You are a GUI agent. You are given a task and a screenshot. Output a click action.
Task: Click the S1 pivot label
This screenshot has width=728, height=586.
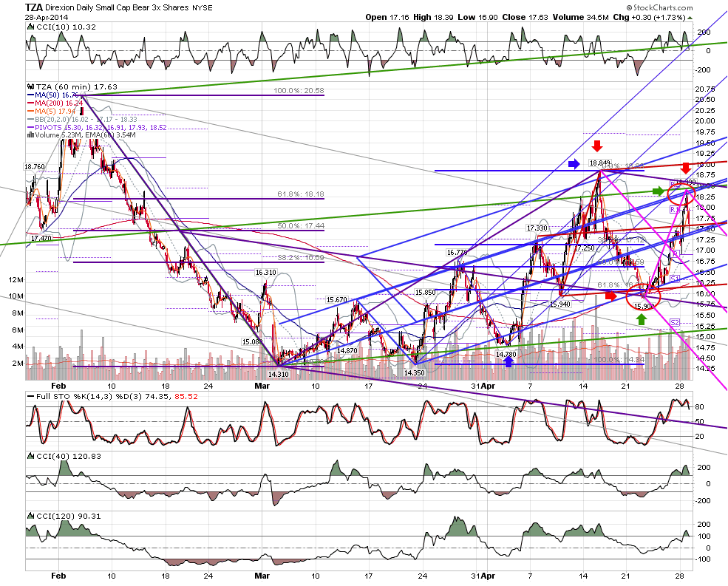tap(675, 279)
